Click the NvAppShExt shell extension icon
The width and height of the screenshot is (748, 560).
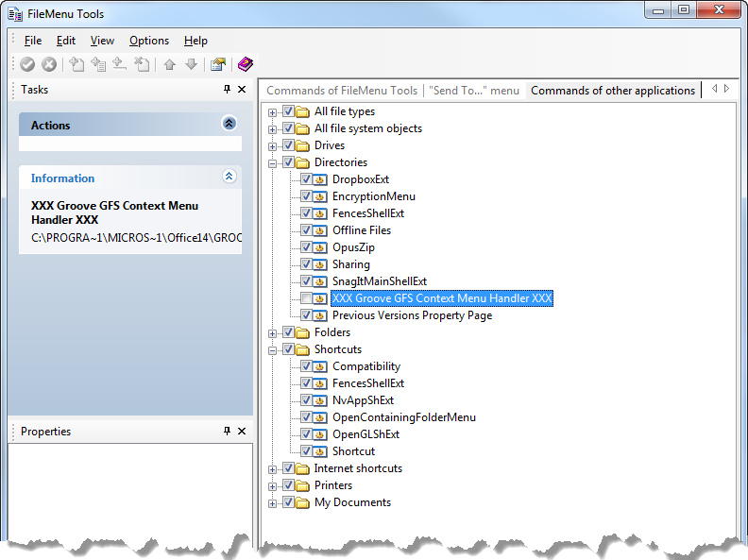pos(320,400)
